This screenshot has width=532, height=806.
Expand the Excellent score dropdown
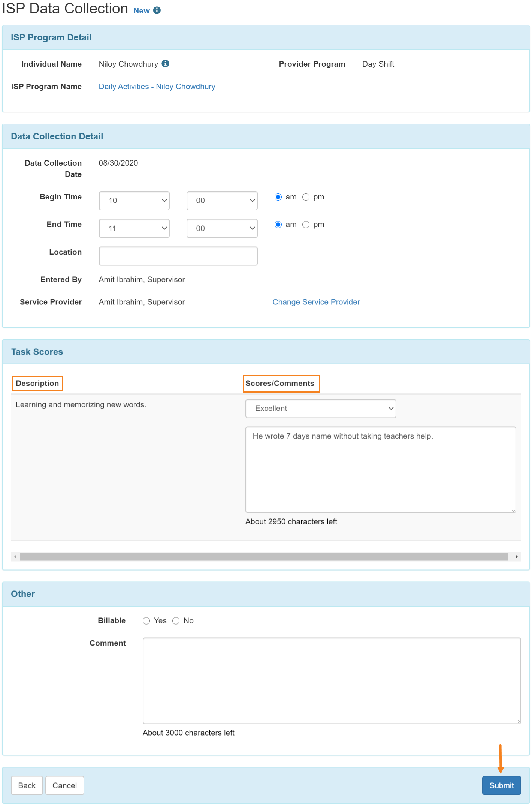321,409
